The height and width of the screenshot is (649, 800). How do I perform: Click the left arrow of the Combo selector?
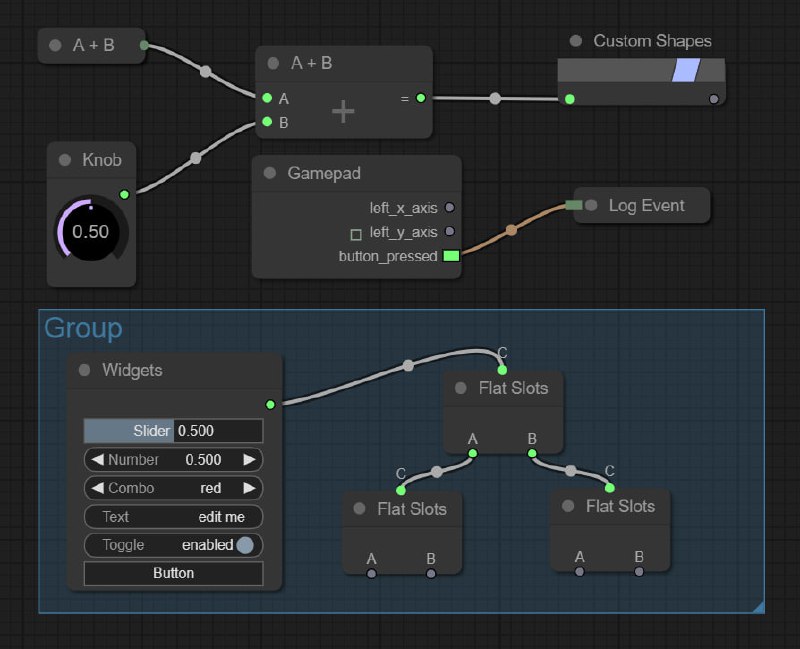pyautogui.click(x=95, y=488)
